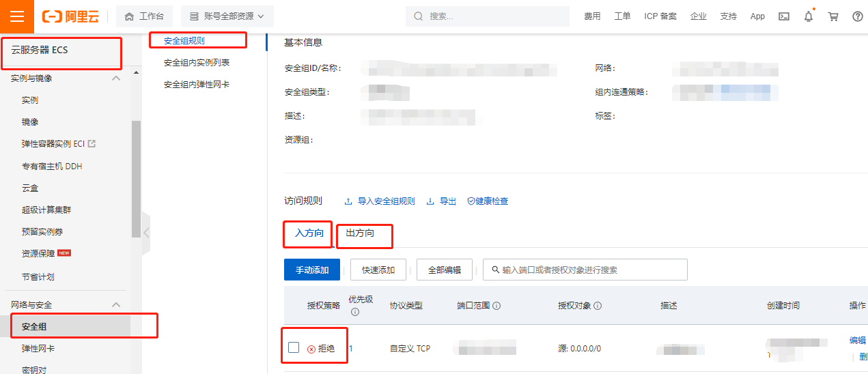The width and height of the screenshot is (868, 374).
Task: Open 预留实例券 in sidebar
Action: click(x=42, y=232)
